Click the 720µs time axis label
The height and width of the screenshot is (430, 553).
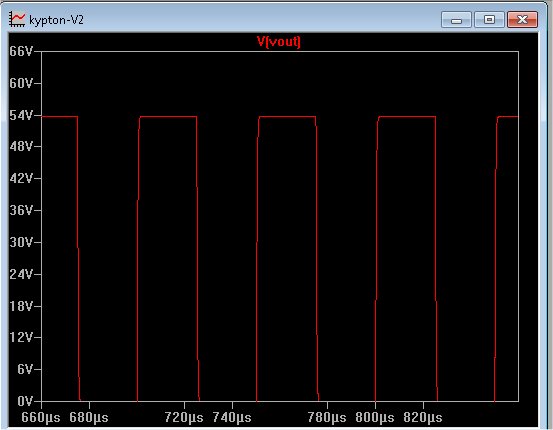coord(184,418)
